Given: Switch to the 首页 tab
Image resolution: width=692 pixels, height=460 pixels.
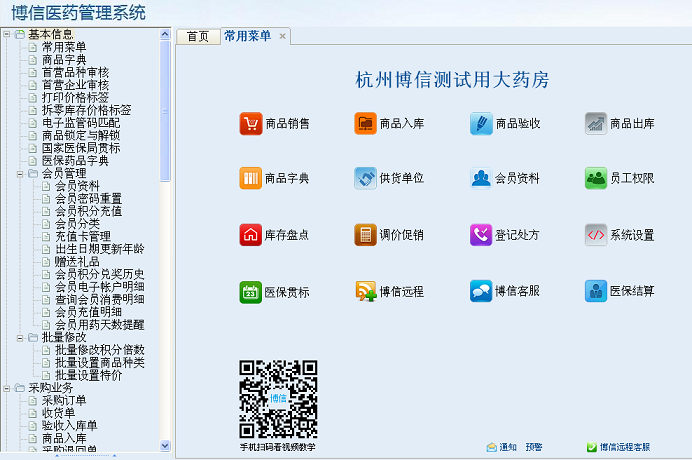Looking at the screenshot, I should pyautogui.click(x=198, y=37).
